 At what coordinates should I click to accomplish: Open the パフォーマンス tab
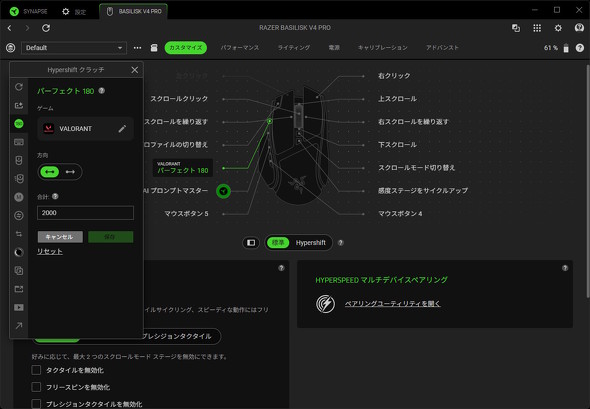click(240, 48)
